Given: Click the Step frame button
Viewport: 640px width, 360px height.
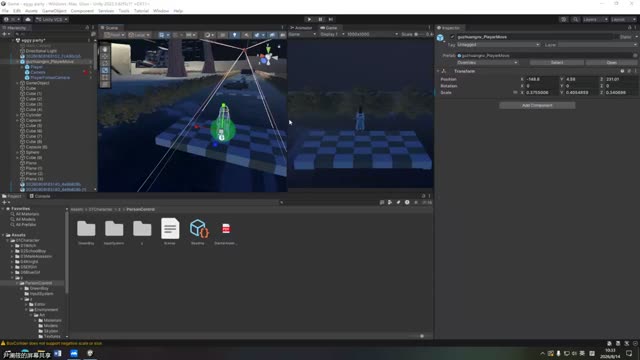Looking at the screenshot, I should click(331, 19).
